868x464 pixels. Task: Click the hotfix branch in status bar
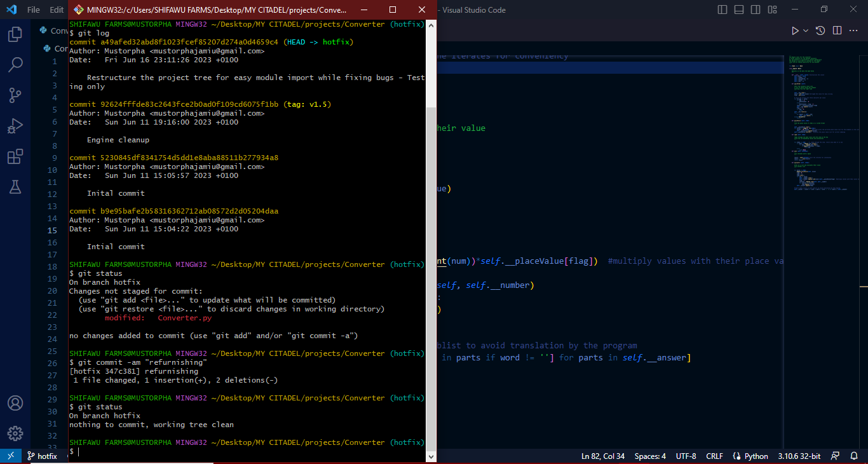pos(42,456)
